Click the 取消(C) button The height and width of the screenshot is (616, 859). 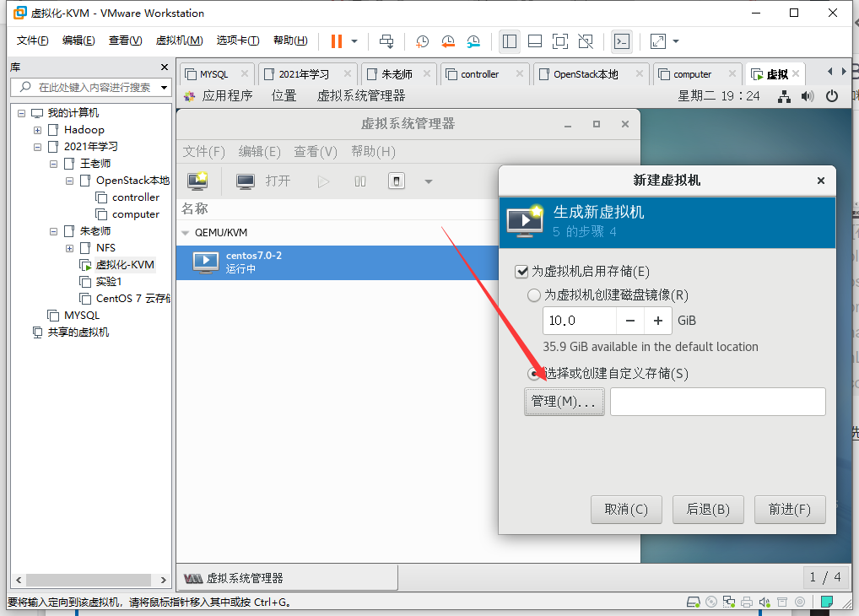pos(626,510)
